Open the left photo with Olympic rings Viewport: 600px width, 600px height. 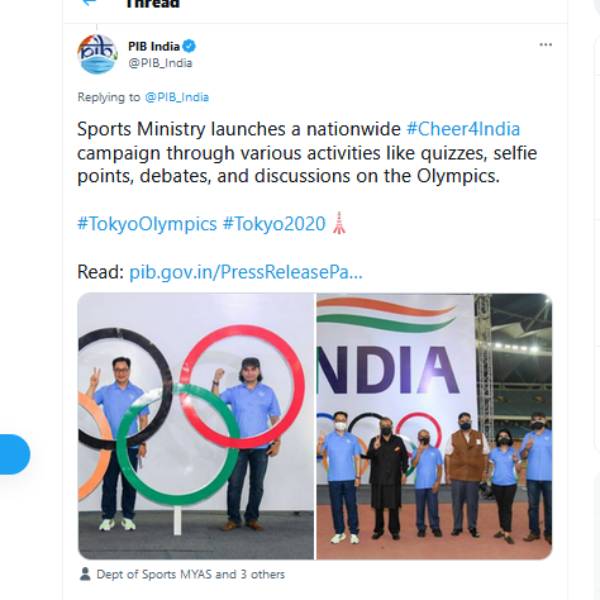click(x=196, y=425)
